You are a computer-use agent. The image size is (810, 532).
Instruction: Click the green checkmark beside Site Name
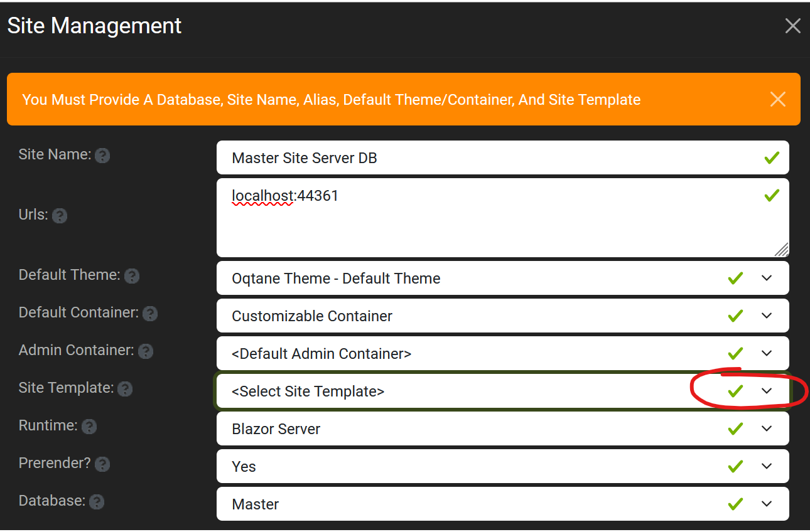(x=772, y=157)
